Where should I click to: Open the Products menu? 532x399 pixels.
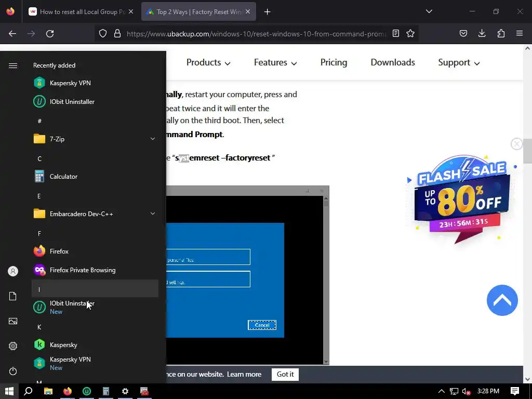pos(208,62)
